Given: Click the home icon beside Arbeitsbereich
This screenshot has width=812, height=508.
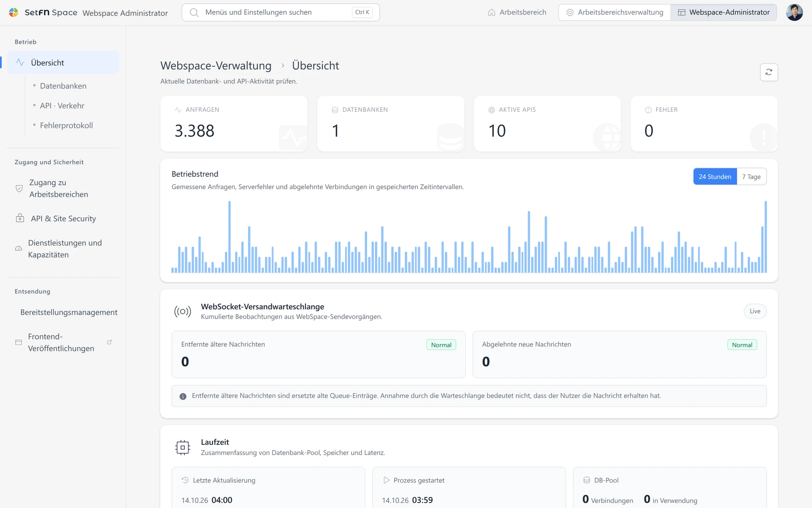Looking at the screenshot, I should (x=491, y=12).
